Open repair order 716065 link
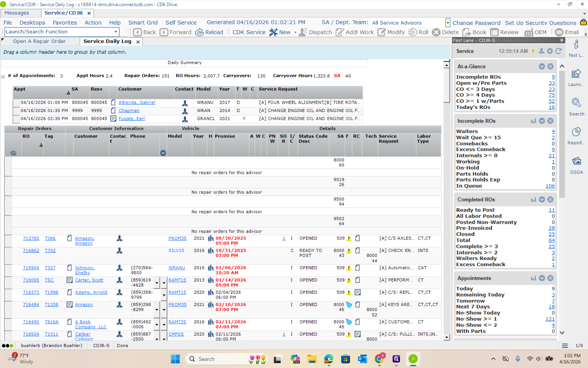Viewport: 588px width, 368px height. [31, 280]
